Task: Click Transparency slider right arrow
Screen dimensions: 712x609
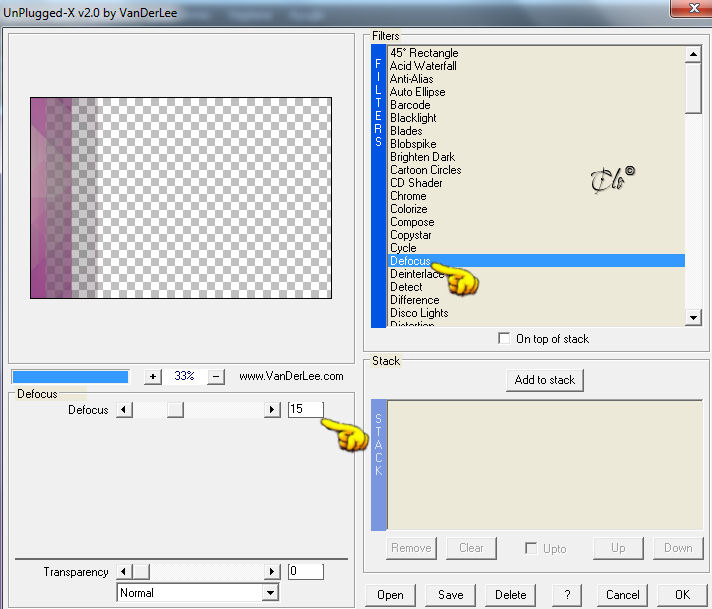Action: click(x=272, y=571)
